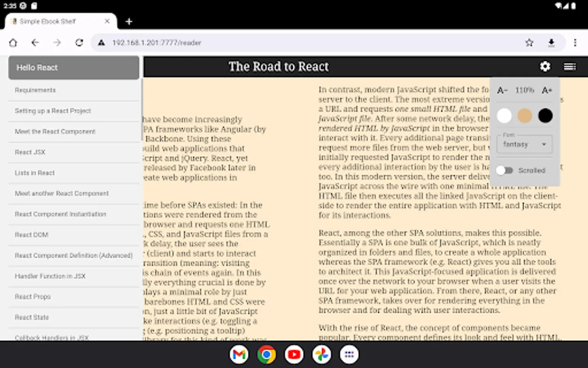Go to the React JSX chapter
The width and height of the screenshot is (588, 368).
pyautogui.click(x=74, y=152)
